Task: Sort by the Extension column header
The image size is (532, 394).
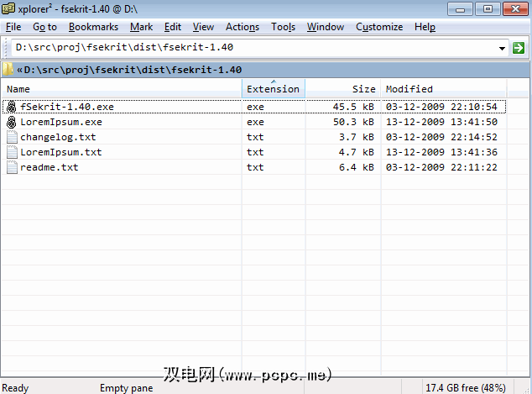Action: (274, 89)
